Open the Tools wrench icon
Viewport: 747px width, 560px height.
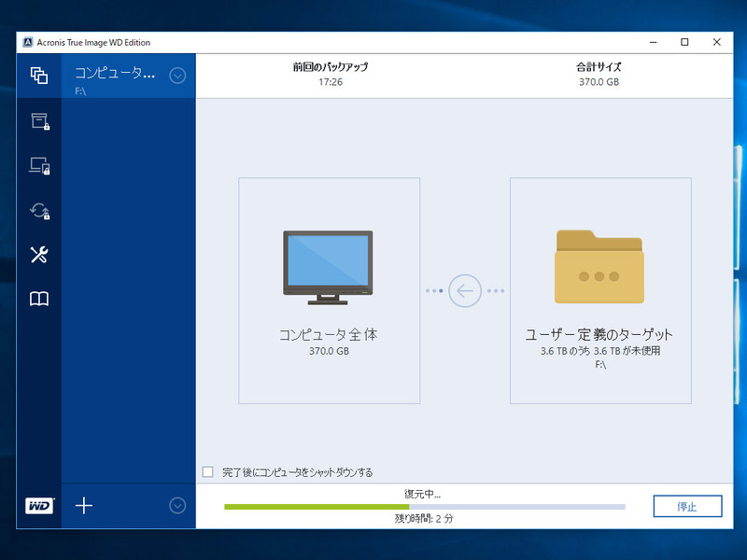click(x=39, y=254)
